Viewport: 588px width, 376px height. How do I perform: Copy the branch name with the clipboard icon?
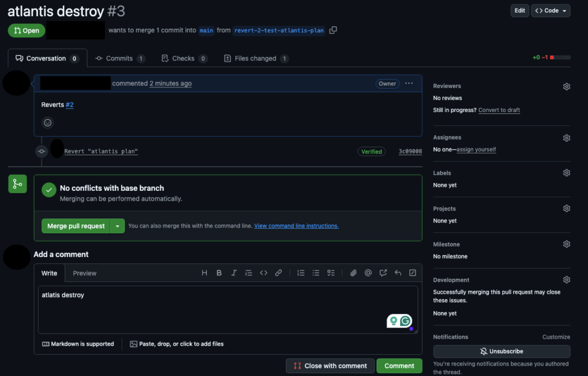pos(332,30)
